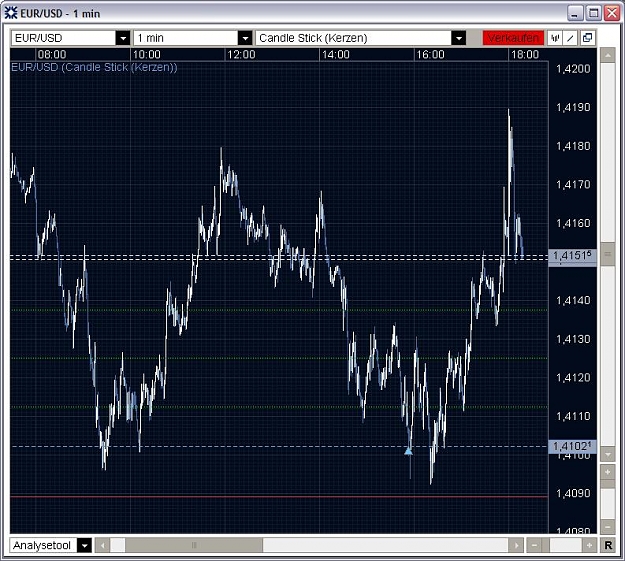
Task: Click the 1,4160 price axis label
Action: click(x=573, y=223)
